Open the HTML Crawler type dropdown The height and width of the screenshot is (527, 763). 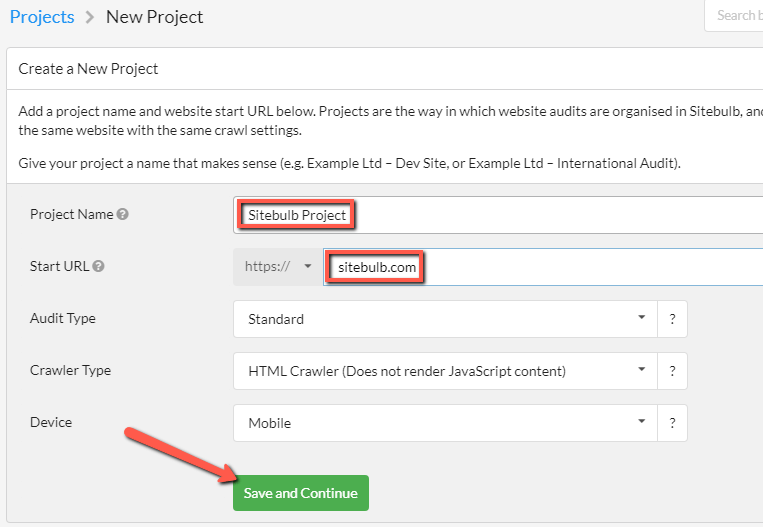coord(445,371)
